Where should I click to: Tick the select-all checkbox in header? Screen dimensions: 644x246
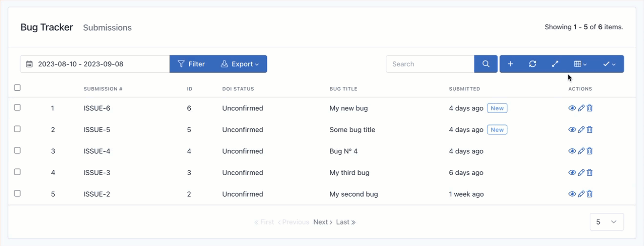click(x=18, y=88)
